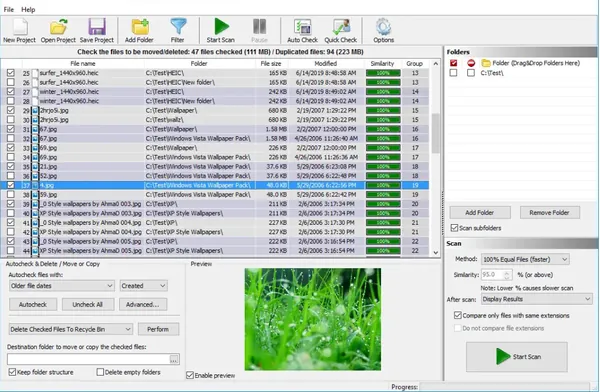Viewport: 600px width, 392px height.
Task: Click the Add Folder toolbar icon
Action: coord(139,30)
